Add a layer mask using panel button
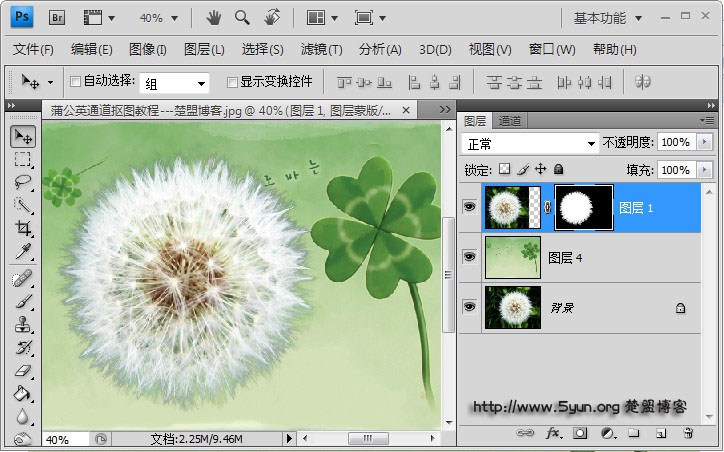The height and width of the screenshot is (452, 724). tap(579, 433)
